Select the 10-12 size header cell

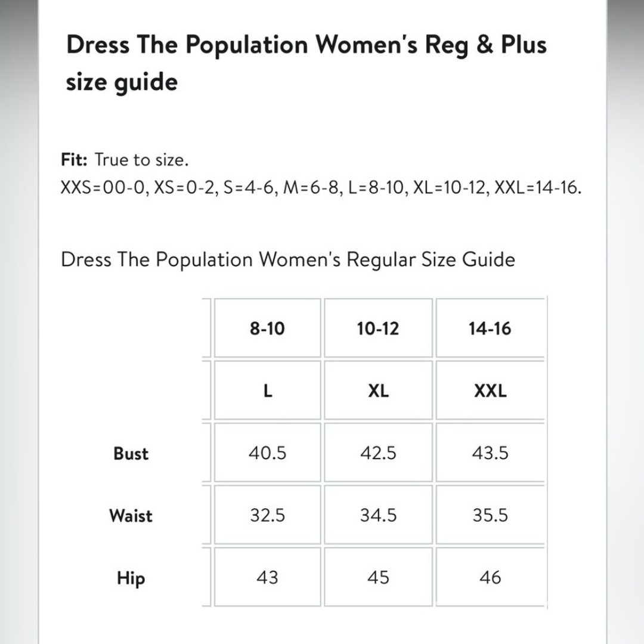click(x=378, y=328)
